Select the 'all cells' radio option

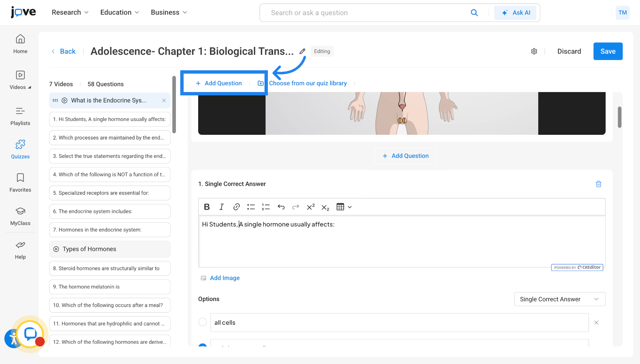click(203, 322)
